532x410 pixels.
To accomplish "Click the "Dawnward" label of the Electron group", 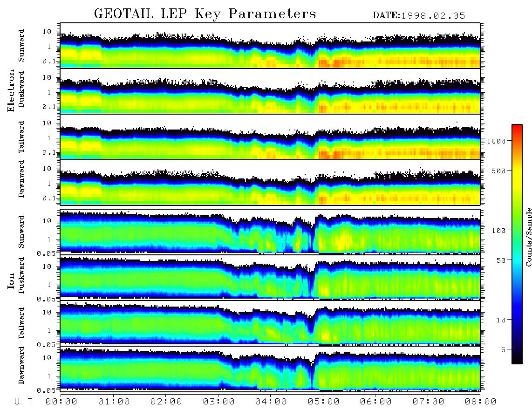I will pyautogui.click(x=21, y=179).
